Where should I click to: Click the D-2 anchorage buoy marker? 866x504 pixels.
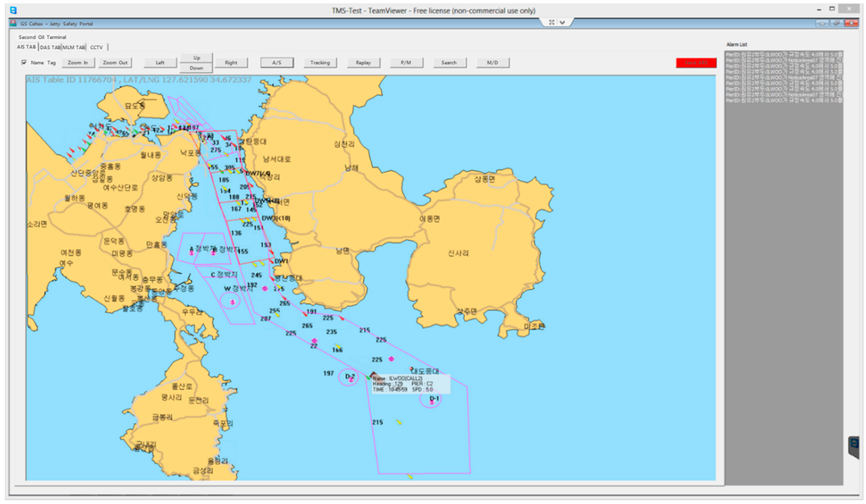[x=350, y=379]
